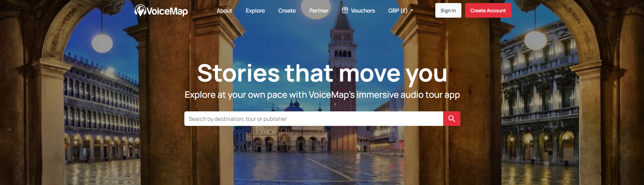Click the hanging lamp under the left arch
Viewport: 644px width, 185px height.
[x=102, y=43]
